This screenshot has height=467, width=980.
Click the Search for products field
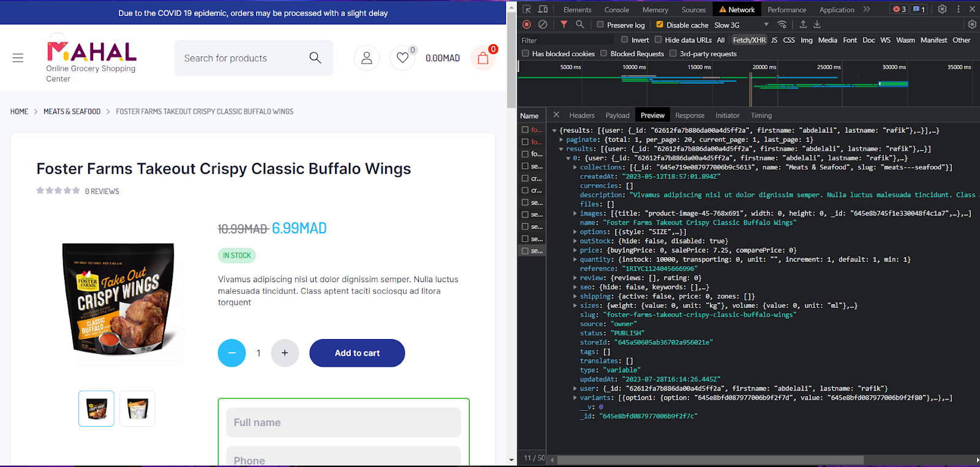pyautogui.click(x=254, y=58)
